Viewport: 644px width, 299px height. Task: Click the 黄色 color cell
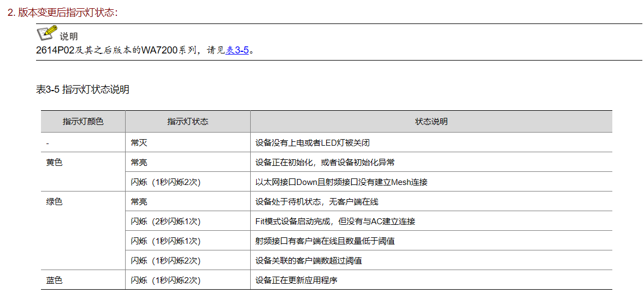point(54,162)
